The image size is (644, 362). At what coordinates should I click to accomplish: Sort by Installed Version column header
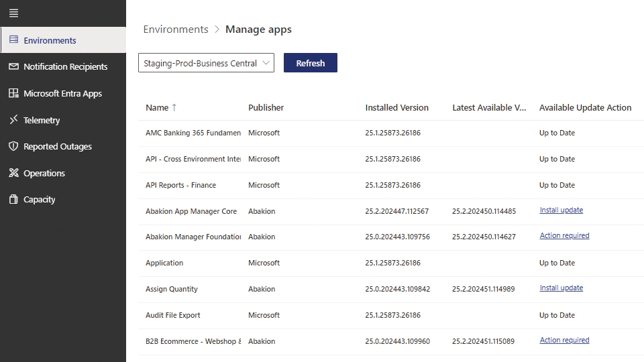coord(396,107)
